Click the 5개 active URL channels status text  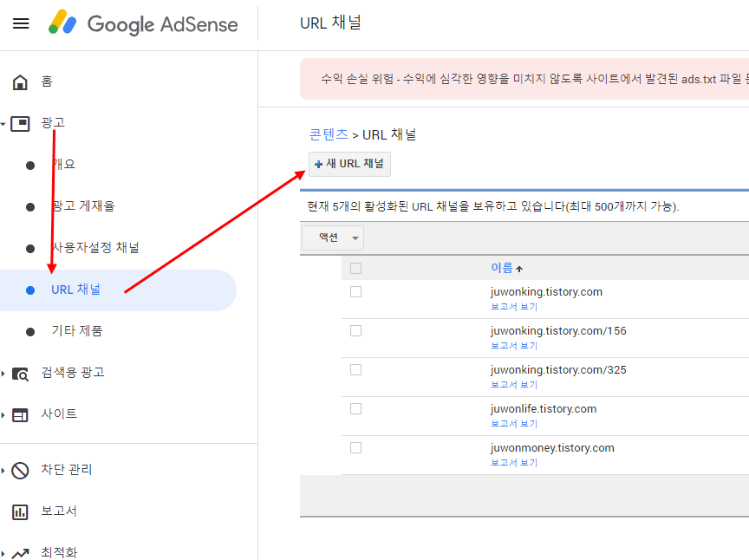click(493, 206)
